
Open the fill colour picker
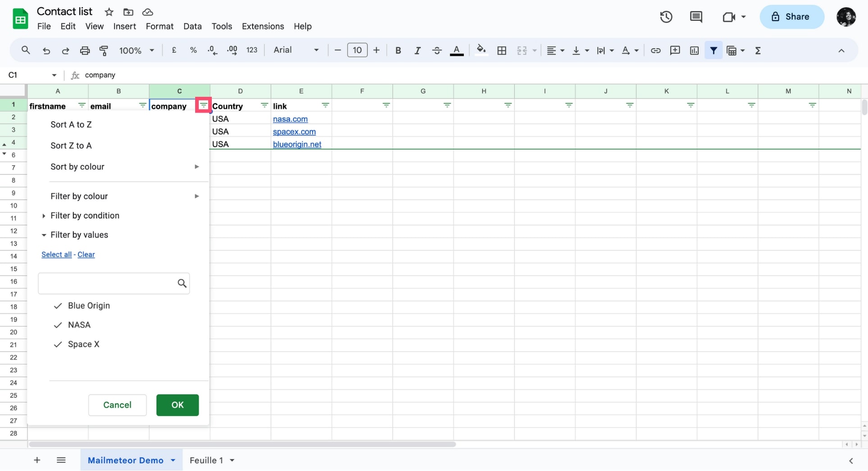[x=481, y=50]
